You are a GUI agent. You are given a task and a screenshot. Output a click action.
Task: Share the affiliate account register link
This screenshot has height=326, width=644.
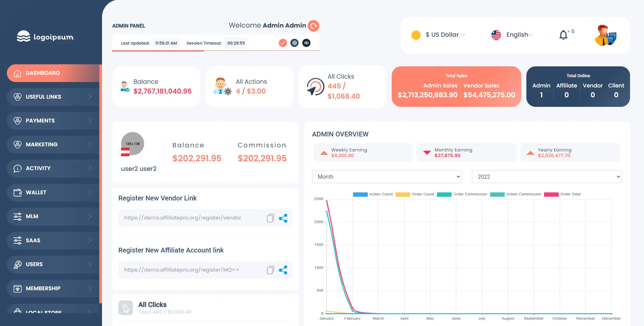click(x=283, y=270)
